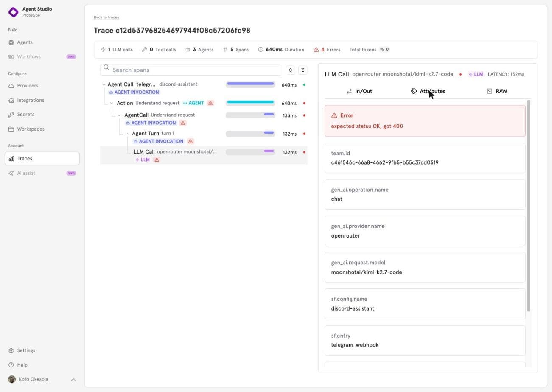The height and width of the screenshot is (392, 552).
Task: Click the LLM Call span error warning icon
Action: (x=157, y=160)
